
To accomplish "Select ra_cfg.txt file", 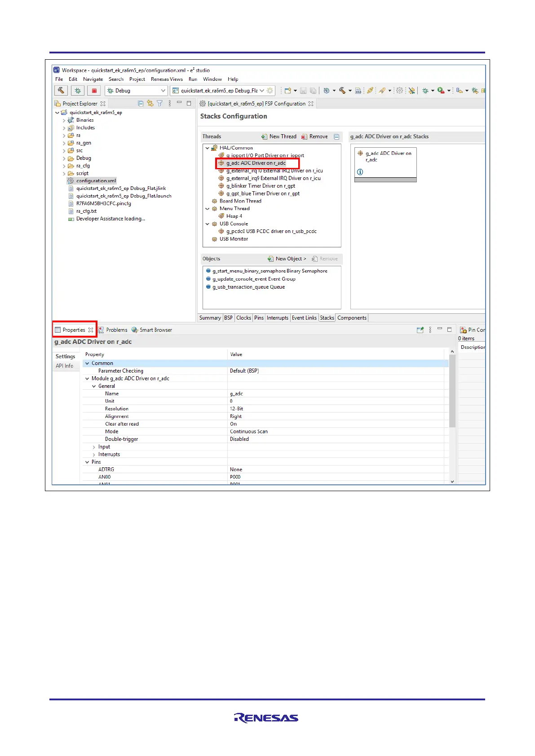I will (x=86, y=211).
